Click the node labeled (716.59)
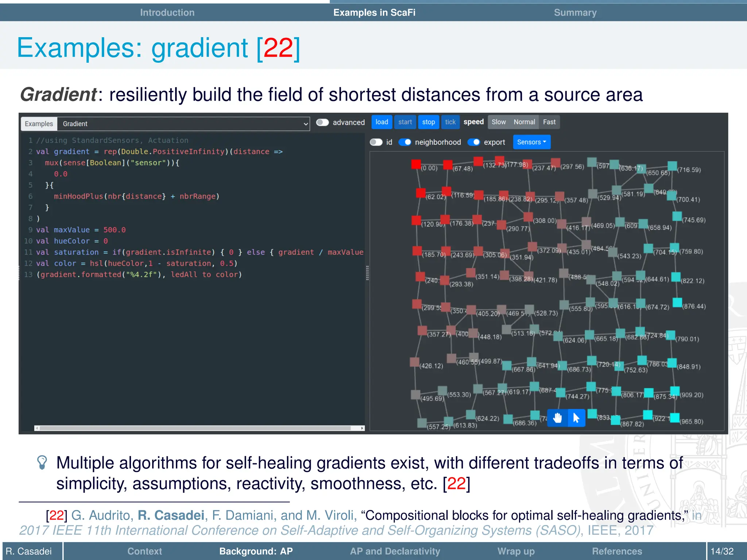The width and height of the screenshot is (747, 560). 673,166
